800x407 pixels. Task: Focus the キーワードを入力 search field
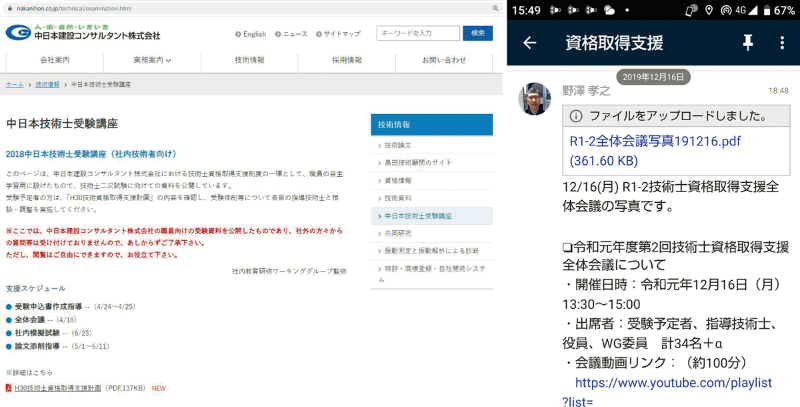pyautogui.click(x=417, y=33)
